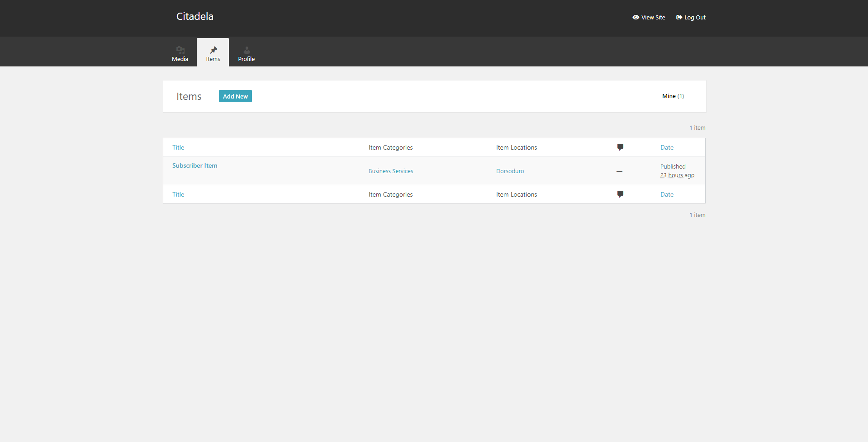This screenshot has height=442, width=868.
Task: Sort by Title in table footer
Action: point(178,194)
